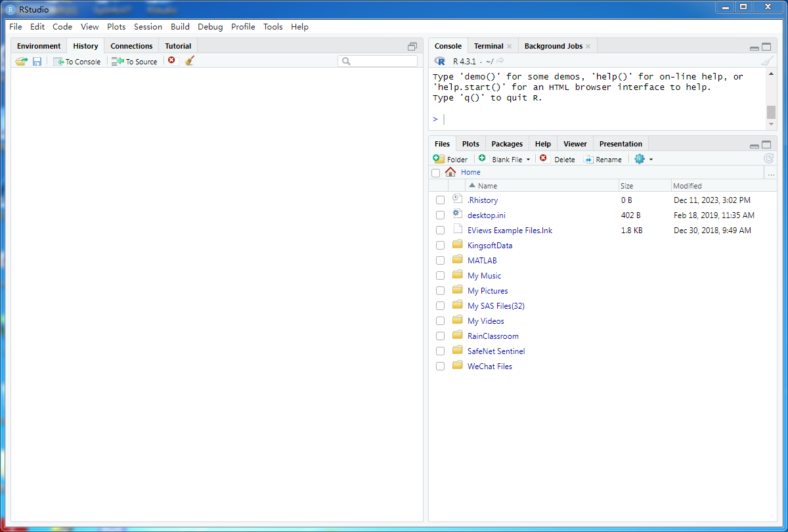Click the console scrollbar down arrow
The width and height of the screenshot is (788, 532).
(771, 125)
